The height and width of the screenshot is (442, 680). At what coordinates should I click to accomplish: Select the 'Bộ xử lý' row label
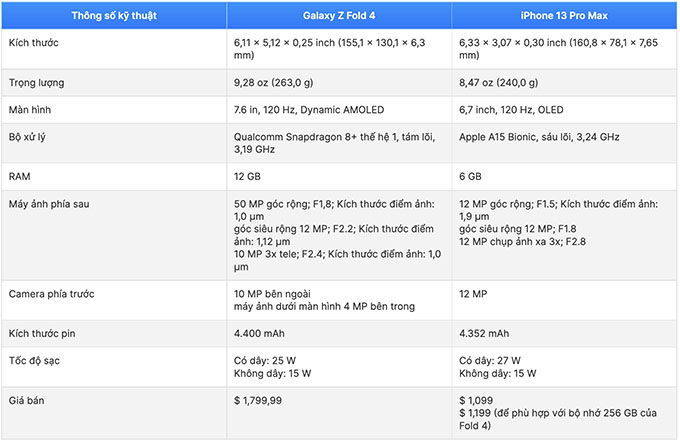point(27,137)
